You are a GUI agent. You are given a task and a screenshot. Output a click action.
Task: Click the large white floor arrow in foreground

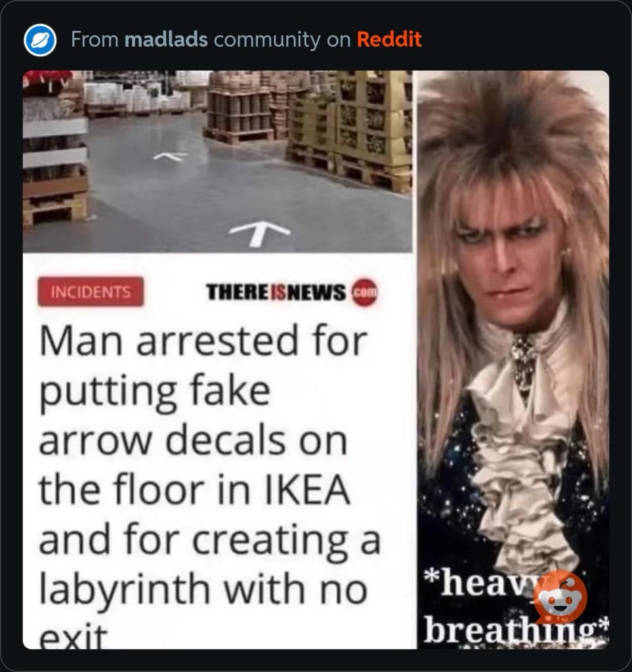point(260,233)
